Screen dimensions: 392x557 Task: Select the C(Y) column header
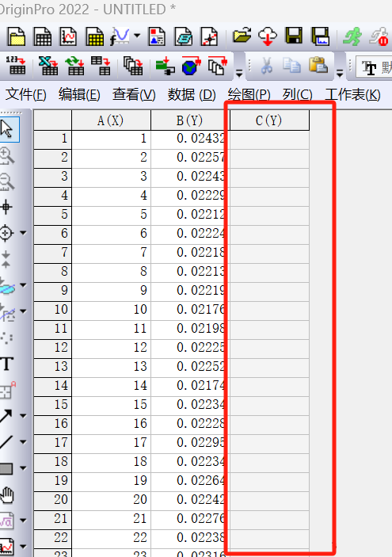(269, 120)
